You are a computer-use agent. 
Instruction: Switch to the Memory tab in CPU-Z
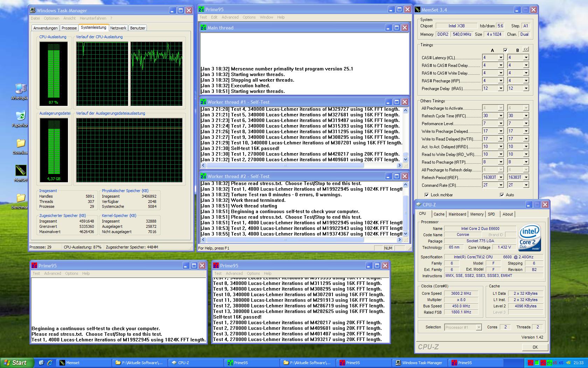click(x=477, y=214)
